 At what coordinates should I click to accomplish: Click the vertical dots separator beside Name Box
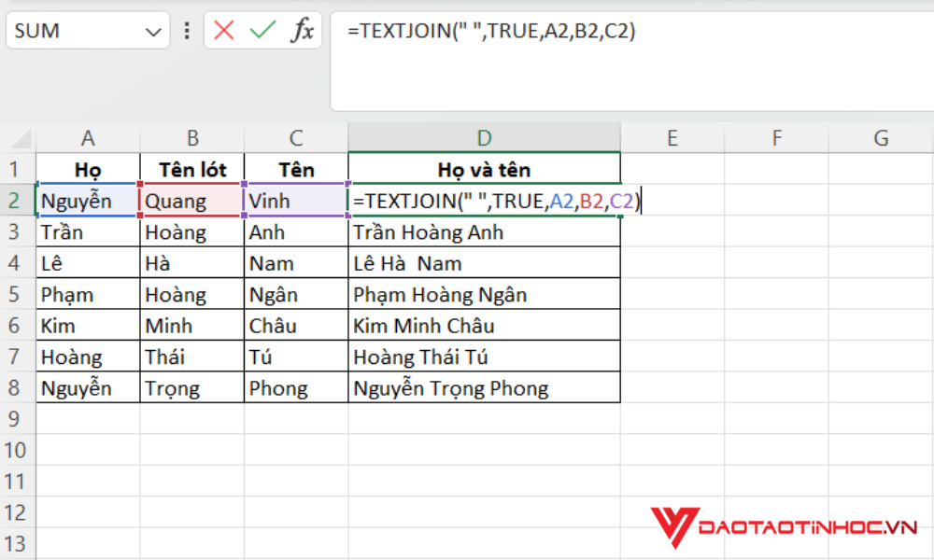tap(185, 30)
